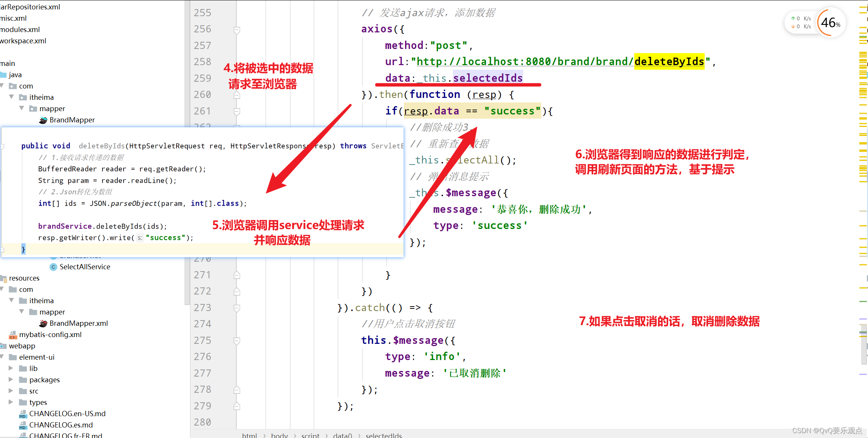The image size is (868, 438).
Task: Collapse the itheima folder under java
Action: [12, 97]
